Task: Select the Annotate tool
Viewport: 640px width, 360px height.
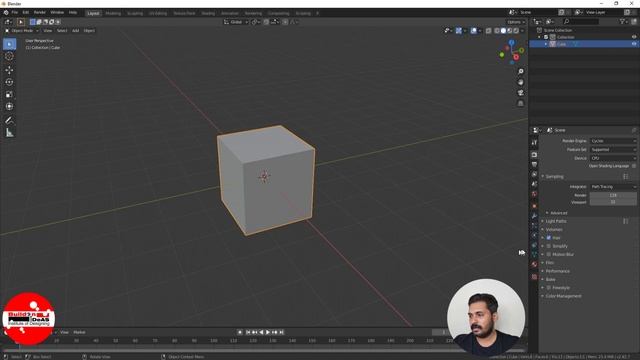Action: pos(9,120)
